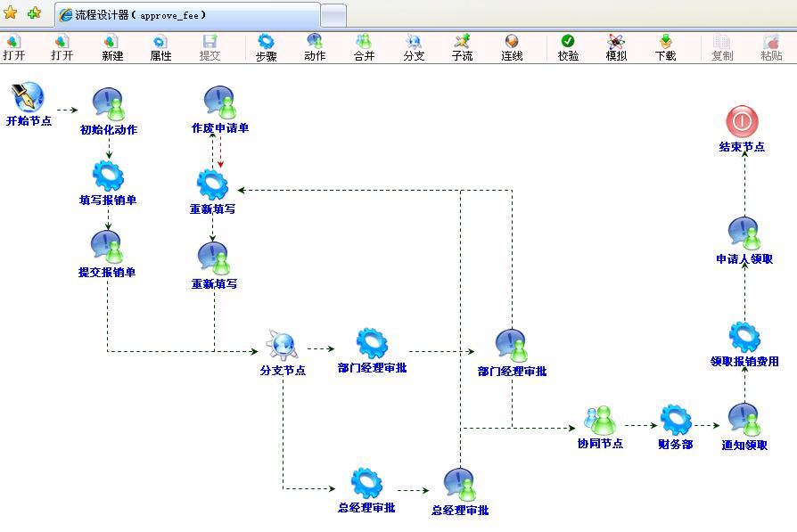Choose the 合并 merge tool
Image resolution: width=797 pixels, height=532 pixels.
click(364, 47)
